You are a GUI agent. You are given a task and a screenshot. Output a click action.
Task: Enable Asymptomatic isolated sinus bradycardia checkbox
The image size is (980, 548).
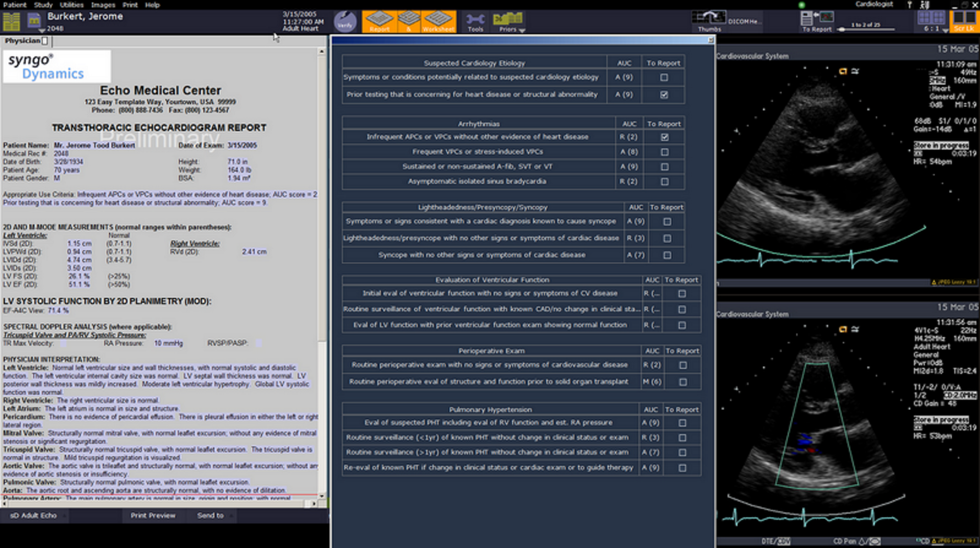(x=664, y=182)
